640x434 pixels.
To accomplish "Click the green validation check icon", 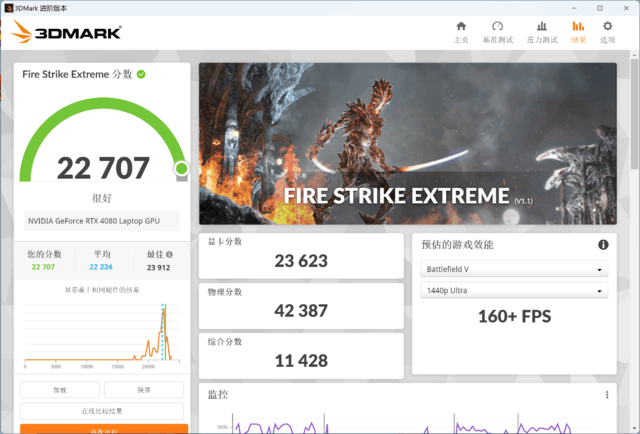I will coord(141,74).
